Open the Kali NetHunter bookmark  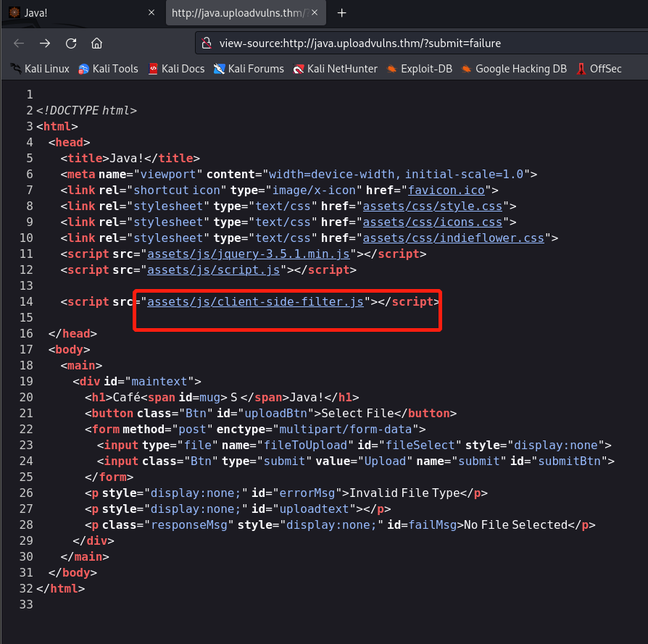(x=336, y=69)
